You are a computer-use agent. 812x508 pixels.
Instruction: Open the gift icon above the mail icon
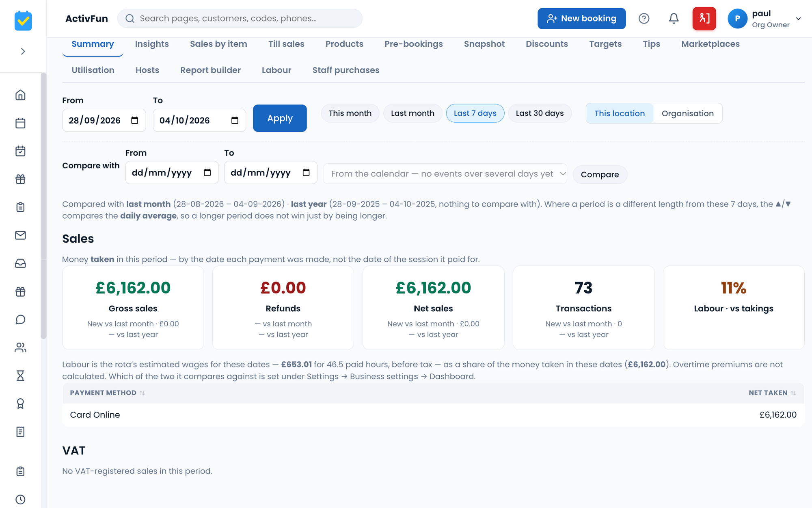tap(20, 179)
